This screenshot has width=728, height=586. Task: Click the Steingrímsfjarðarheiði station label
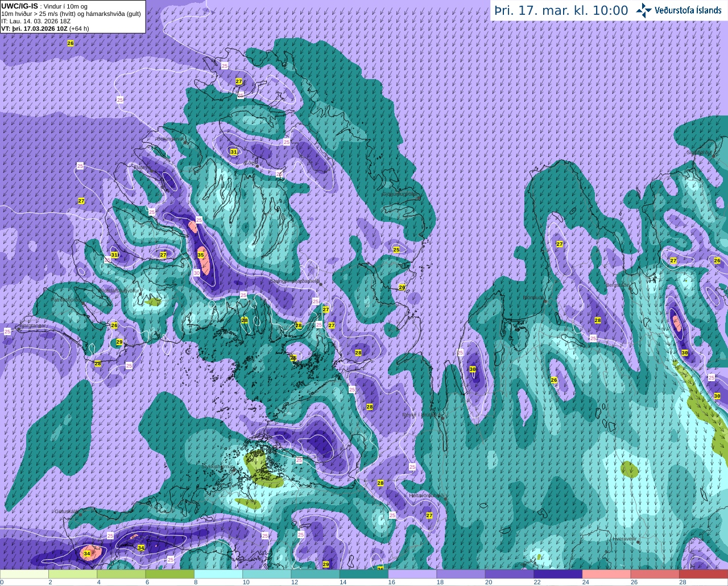295,280
